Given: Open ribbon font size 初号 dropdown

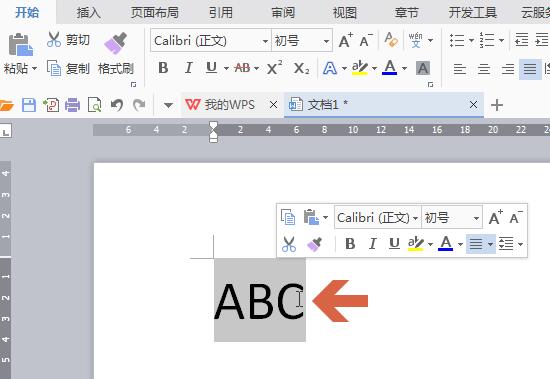Looking at the screenshot, I should [x=326, y=41].
